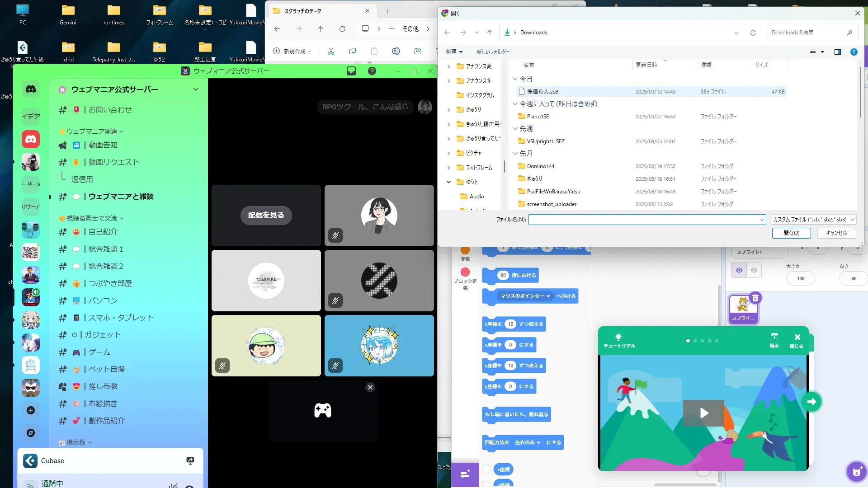Click Scratch add extension button icon
The height and width of the screenshot is (488, 868).
(465, 474)
